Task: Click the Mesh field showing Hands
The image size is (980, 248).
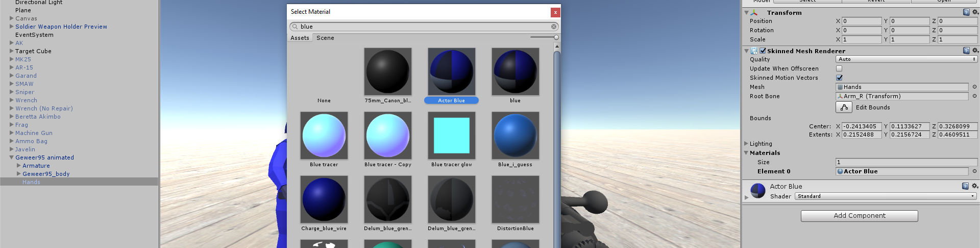Action: 902,87
